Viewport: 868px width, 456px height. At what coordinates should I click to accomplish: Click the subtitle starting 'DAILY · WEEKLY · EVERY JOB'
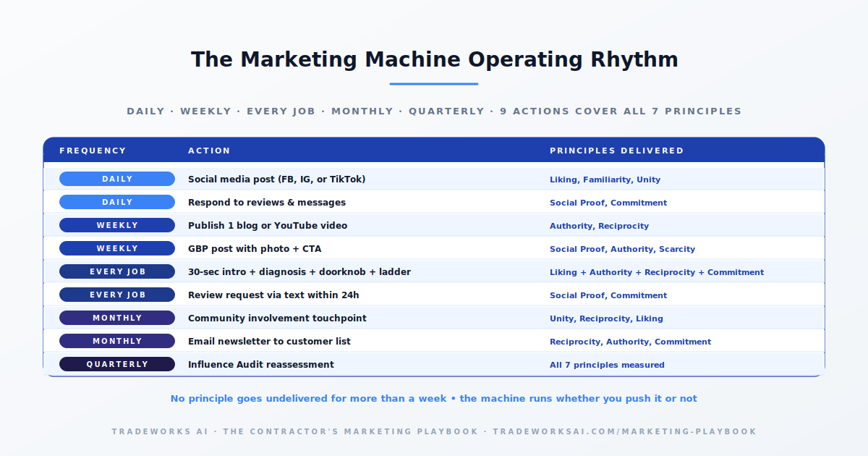click(434, 111)
